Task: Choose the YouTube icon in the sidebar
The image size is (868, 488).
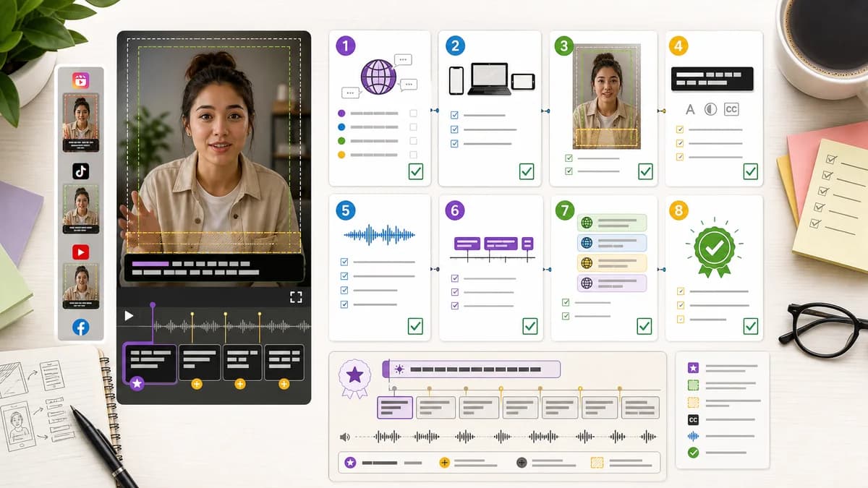Action: (80, 252)
